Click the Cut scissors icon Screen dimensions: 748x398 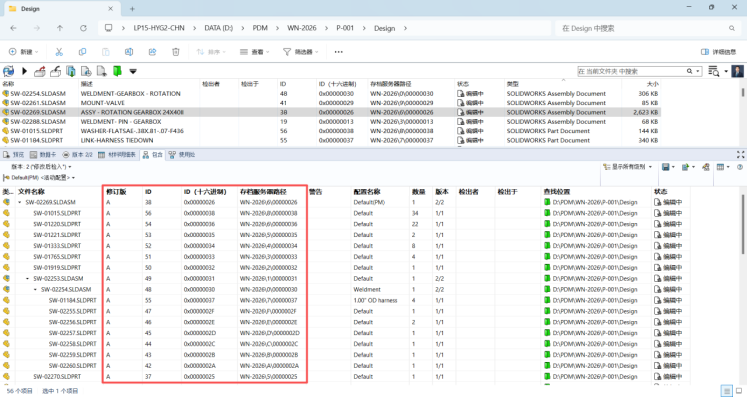tap(59, 52)
